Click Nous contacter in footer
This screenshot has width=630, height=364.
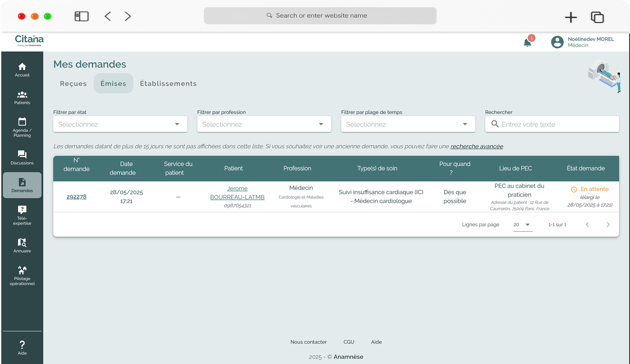tap(309, 342)
